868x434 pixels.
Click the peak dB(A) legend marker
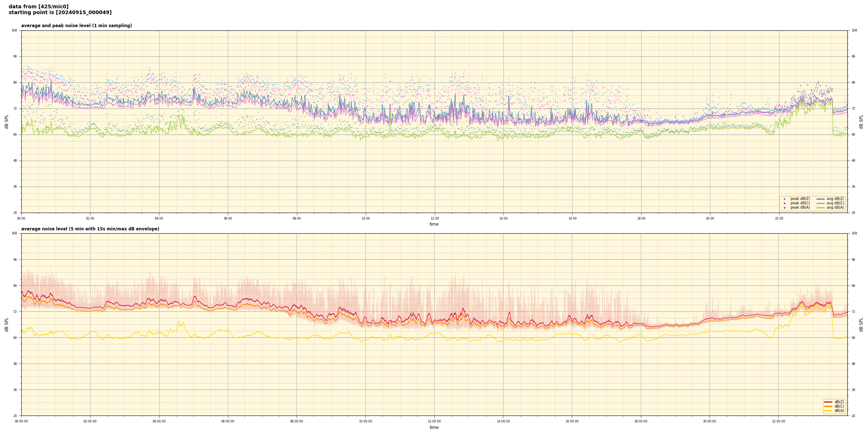(784, 208)
